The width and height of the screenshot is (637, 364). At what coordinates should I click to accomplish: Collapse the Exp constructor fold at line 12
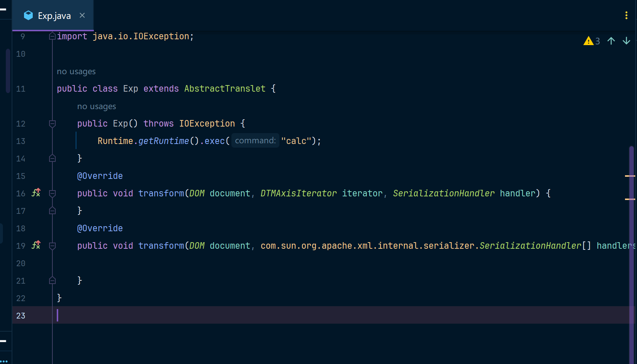click(x=52, y=124)
